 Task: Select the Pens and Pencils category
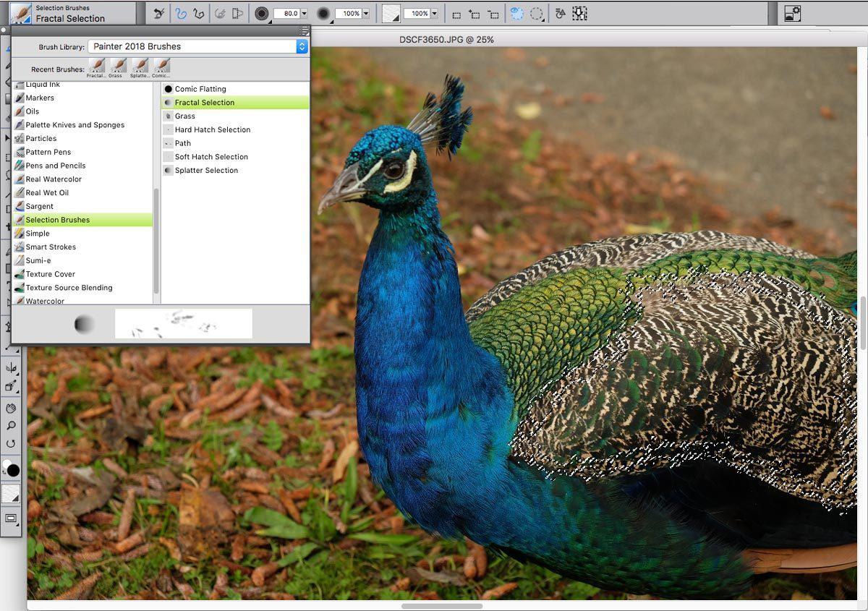[x=82, y=166]
